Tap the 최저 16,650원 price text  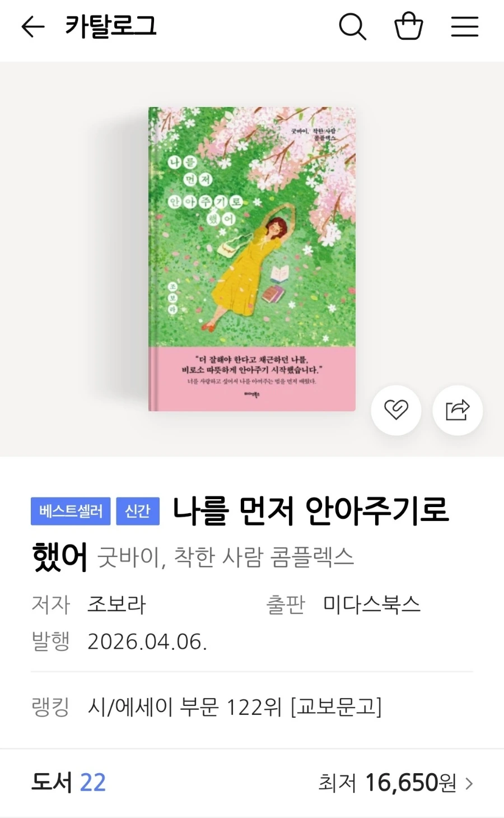tap(388, 783)
